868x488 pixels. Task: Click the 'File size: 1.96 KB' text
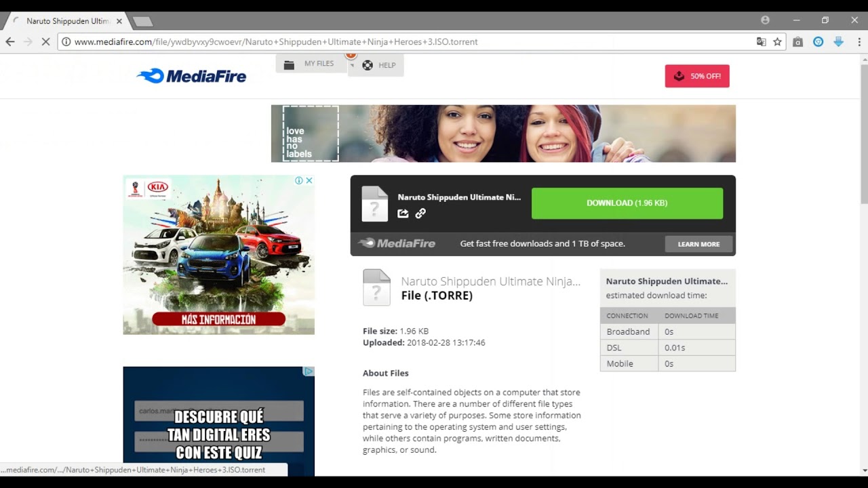tap(395, 331)
